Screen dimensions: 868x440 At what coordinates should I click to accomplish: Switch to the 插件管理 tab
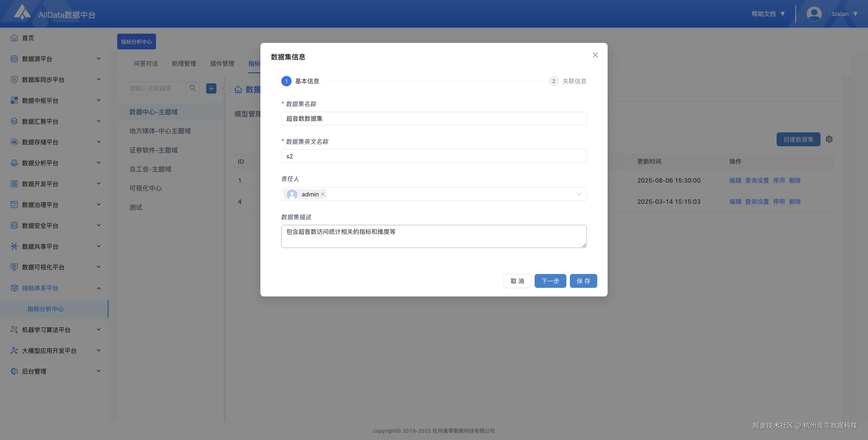tap(222, 63)
